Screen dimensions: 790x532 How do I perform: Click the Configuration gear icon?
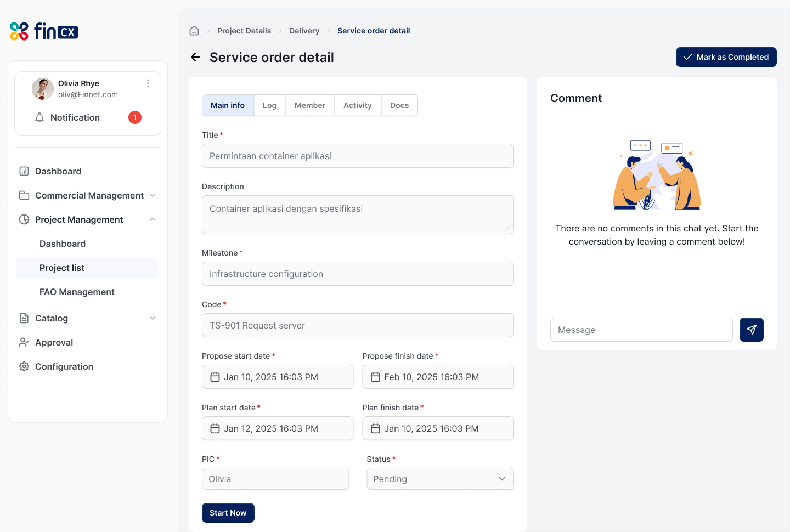pyautogui.click(x=24, y=366)
